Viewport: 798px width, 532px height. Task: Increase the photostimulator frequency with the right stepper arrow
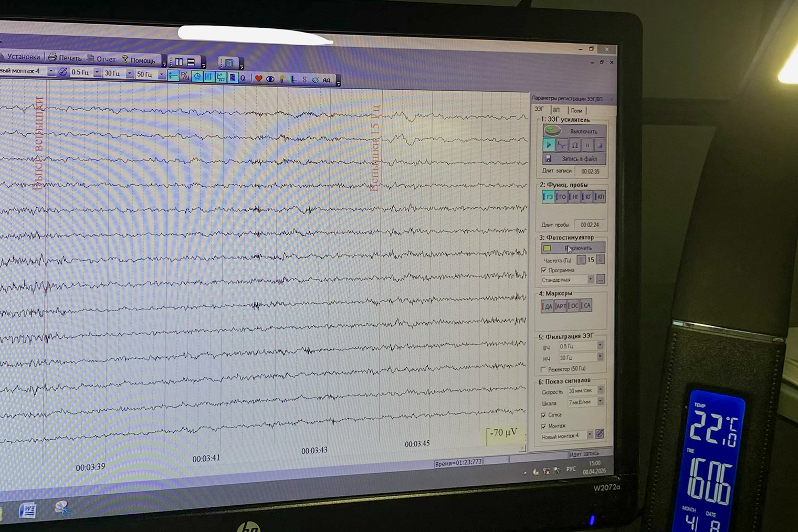click(601, 260)
